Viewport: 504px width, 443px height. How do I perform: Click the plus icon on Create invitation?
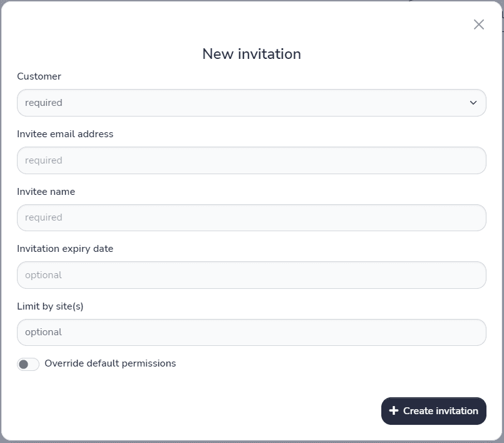393,411
